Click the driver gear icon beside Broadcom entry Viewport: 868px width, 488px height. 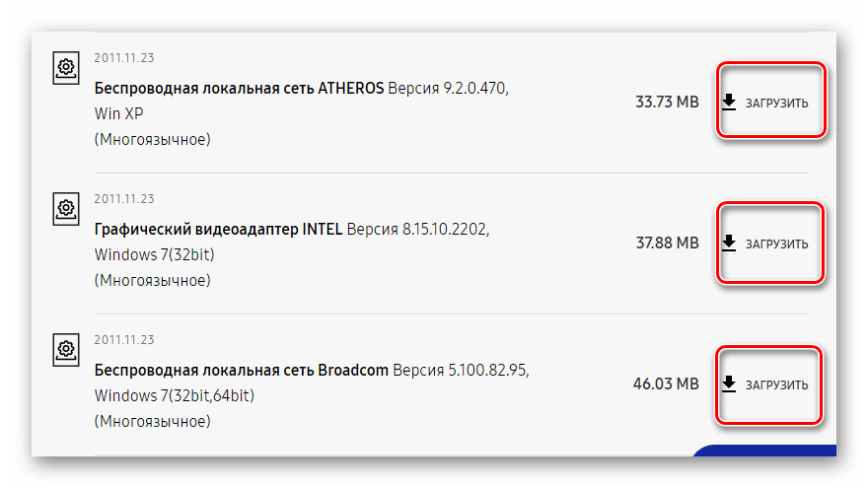tap(66, 350)
